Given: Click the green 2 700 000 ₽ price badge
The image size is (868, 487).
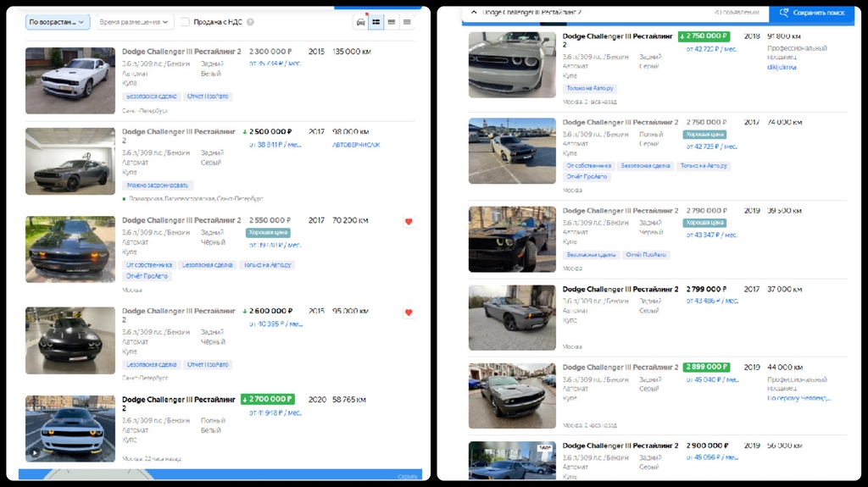Looking at the screenshot, I should coord(268,399).
